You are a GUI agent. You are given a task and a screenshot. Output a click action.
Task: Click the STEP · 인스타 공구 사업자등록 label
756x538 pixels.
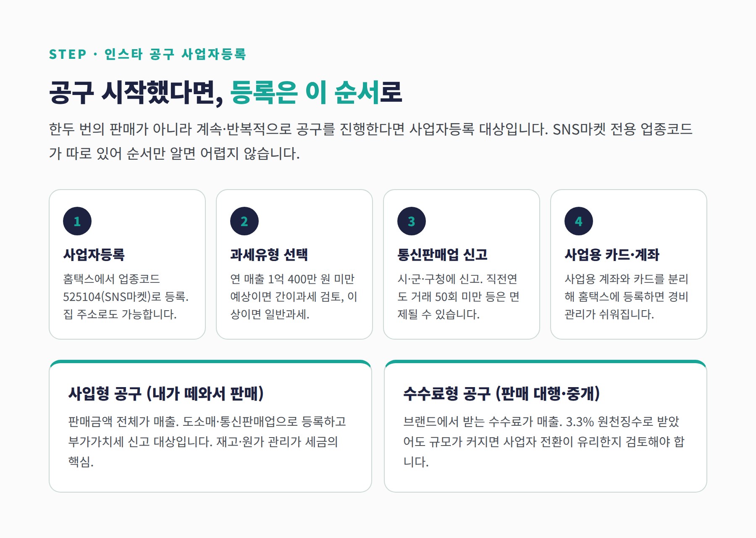[x=147, y=54]
